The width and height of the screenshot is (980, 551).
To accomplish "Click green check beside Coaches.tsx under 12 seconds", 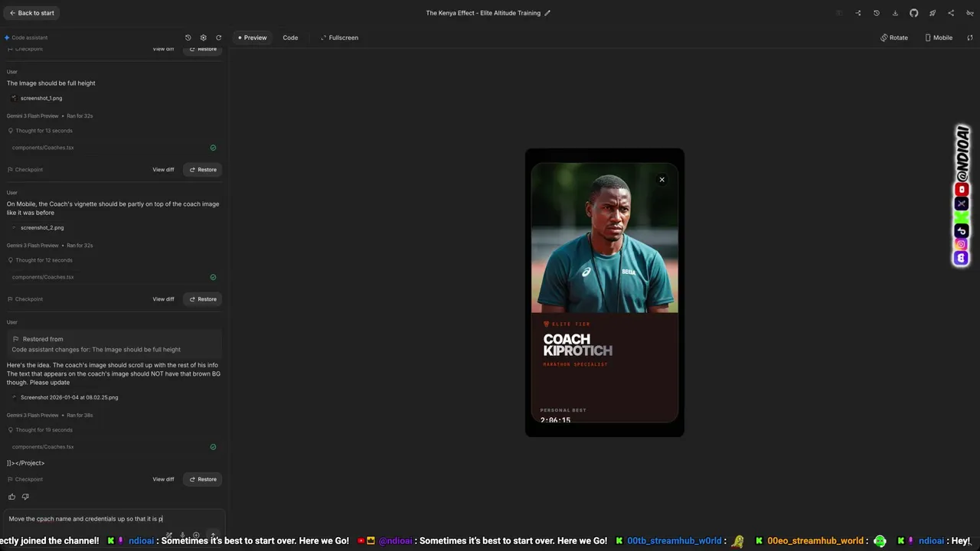I will (x=213, y=277).
